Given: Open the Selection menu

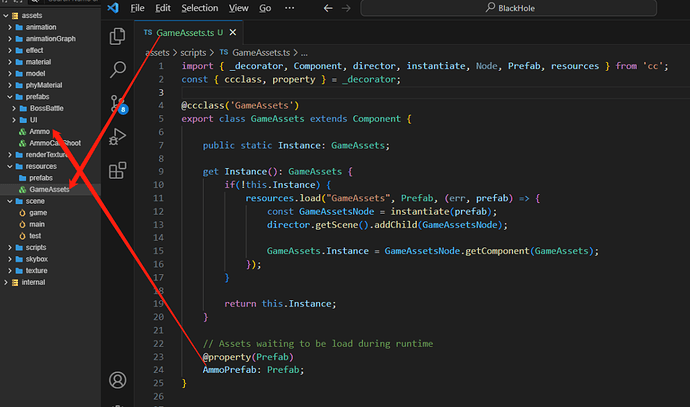Looking at the screenshot, I should click(x=199, y=8).
